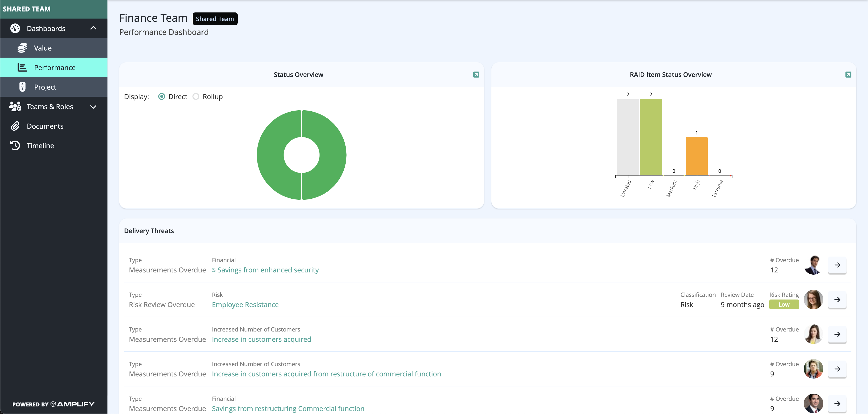The image size is (868, 414).
Task: Click the Project traffic light icon
Action: pyautogui.click(x=22, y=87)
